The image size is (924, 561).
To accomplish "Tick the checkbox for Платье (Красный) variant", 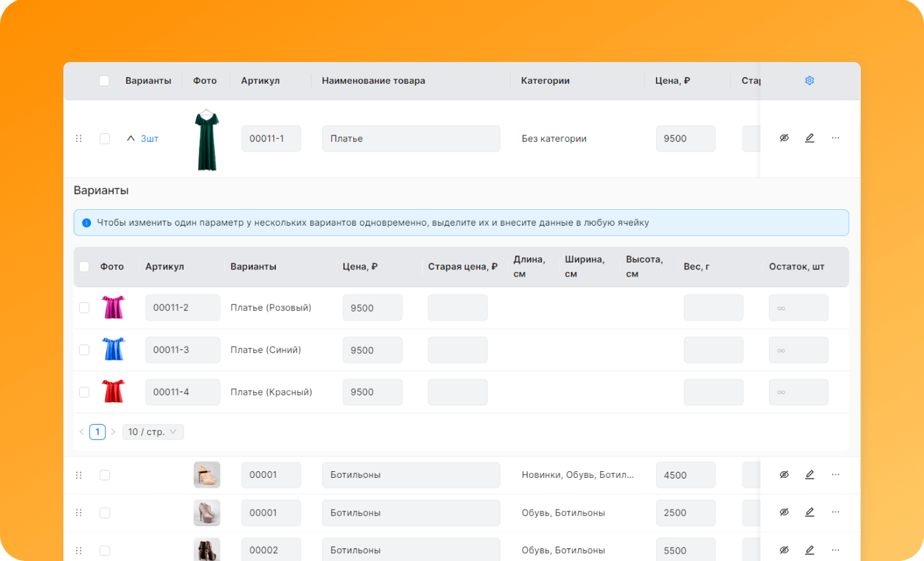I will (x=84, y=392).
